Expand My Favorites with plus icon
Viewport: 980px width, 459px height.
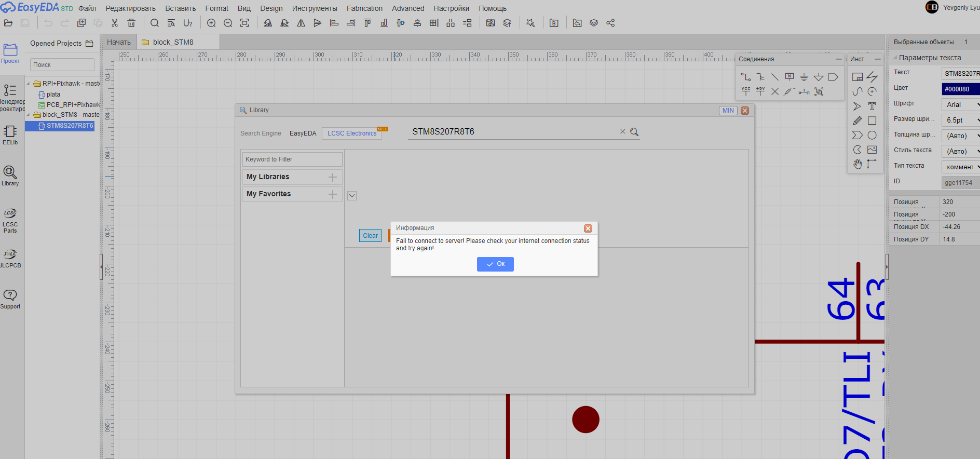point(333,194)
